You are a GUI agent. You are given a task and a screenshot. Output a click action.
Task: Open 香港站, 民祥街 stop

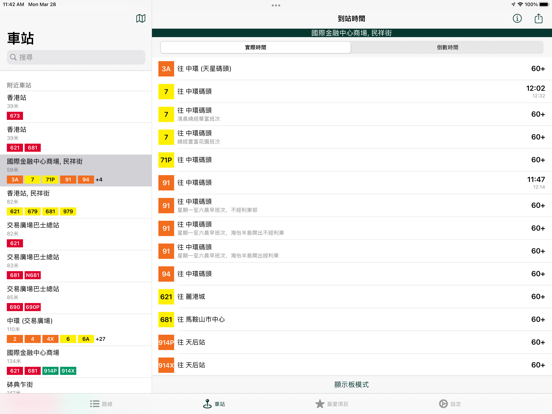(x=76, y=202)
